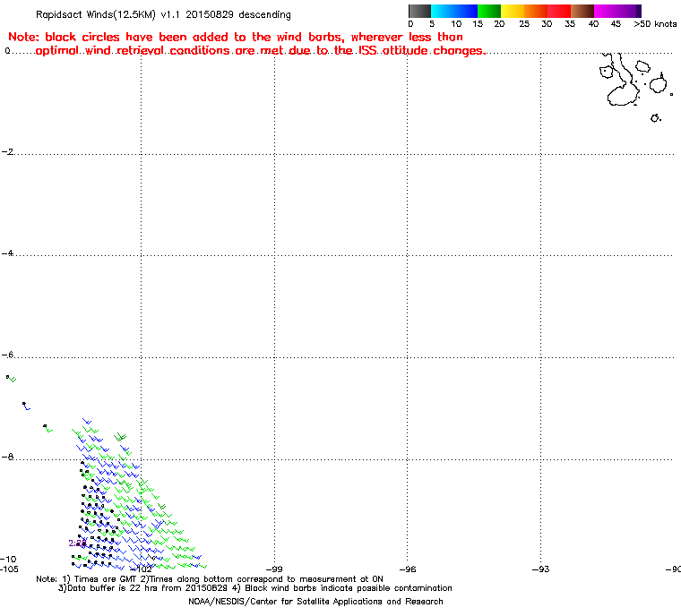Click the green 15-20 knots color band

click(x=489, y=11)
